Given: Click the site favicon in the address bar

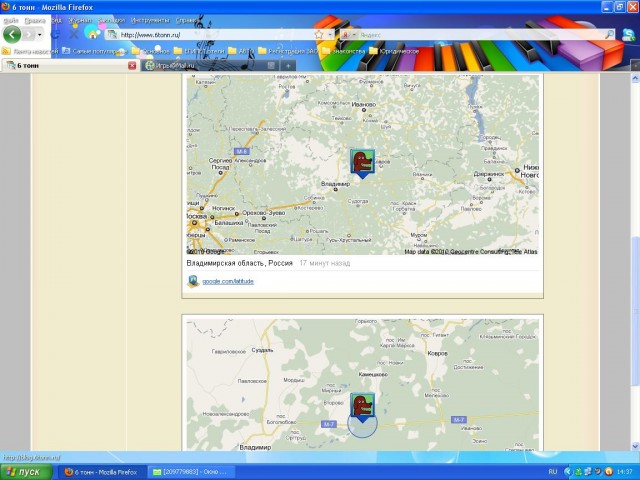Looking at the screenshot, I should point(113,35).
